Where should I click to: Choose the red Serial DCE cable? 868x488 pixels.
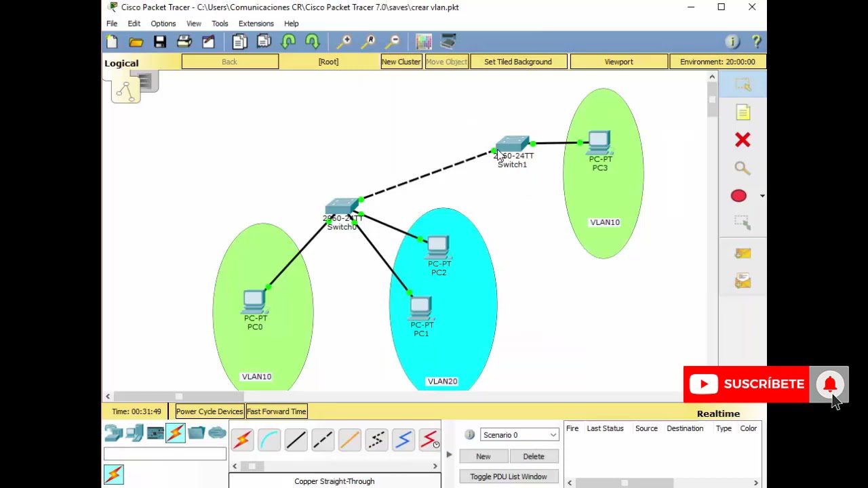click(x=429, y=440)
